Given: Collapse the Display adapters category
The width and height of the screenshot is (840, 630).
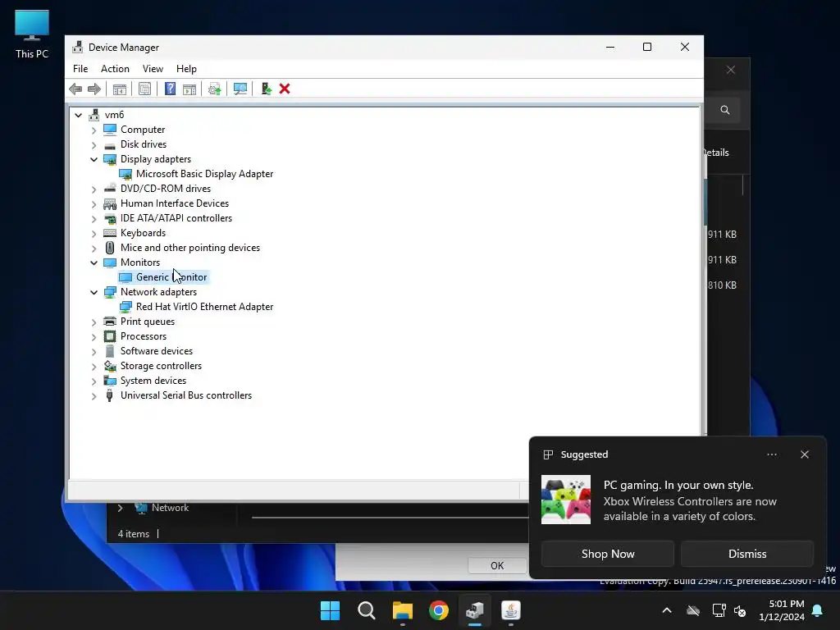Looking at the screenshot, I should click(94, 160).
